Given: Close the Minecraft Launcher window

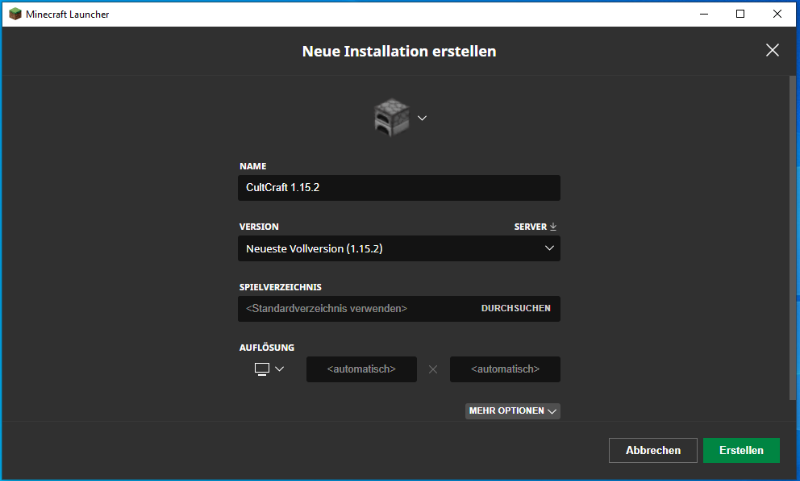Looking at the screenshot, I should click(x=778, y=14).
